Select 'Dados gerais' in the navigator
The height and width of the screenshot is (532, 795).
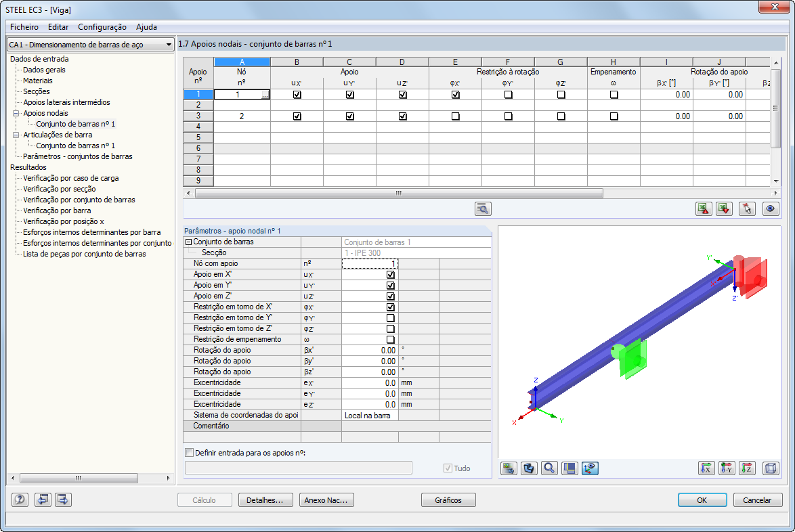click(x=44, y=70)
